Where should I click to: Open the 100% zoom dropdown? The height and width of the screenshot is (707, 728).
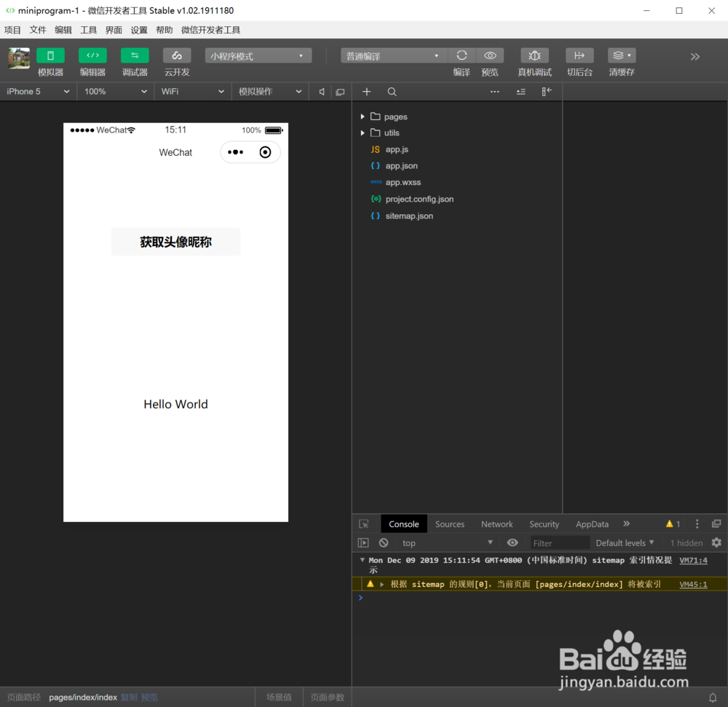point(115,92)
